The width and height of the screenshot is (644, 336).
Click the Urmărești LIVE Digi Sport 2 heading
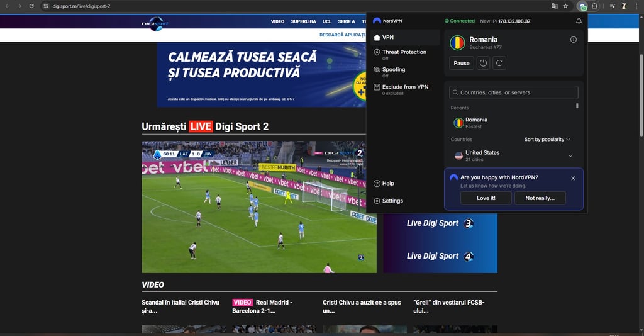tap(205, 126)
